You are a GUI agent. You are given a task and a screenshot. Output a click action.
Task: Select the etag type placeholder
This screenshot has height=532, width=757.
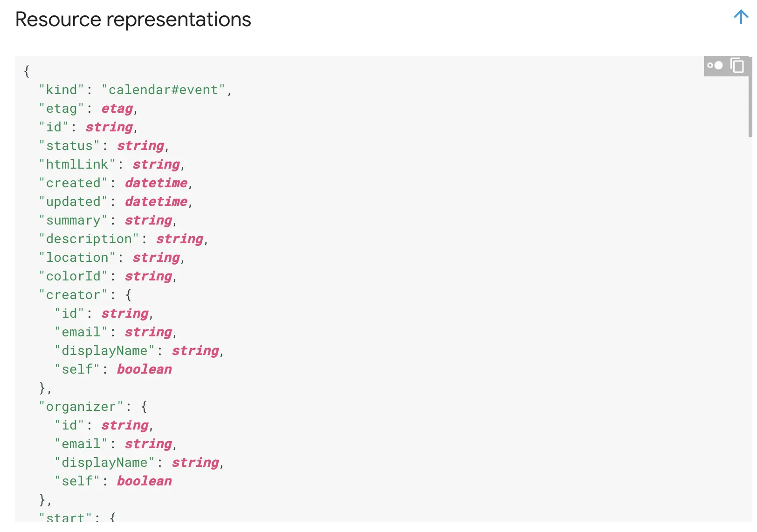click(117, 108)
